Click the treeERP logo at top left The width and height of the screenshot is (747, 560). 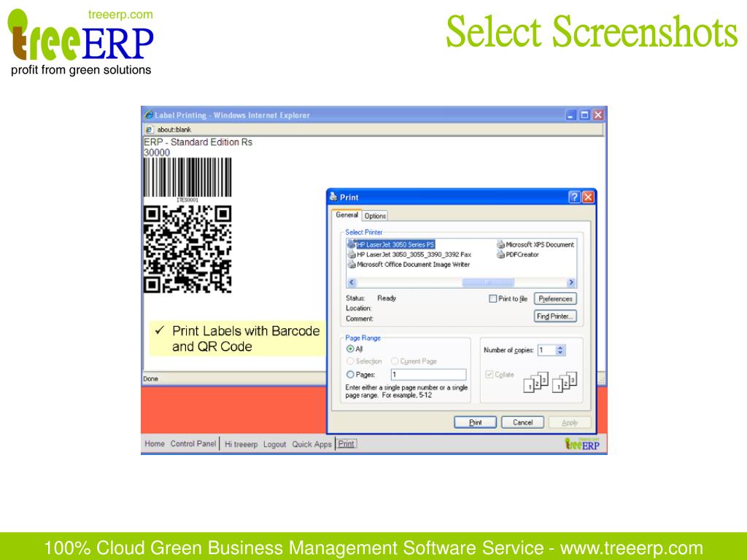tap(80, 42)
